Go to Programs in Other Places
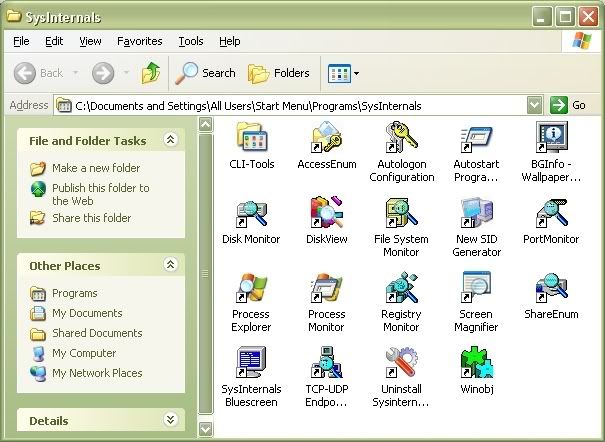Viewport: 605px width, 442px height. point(74,293)
